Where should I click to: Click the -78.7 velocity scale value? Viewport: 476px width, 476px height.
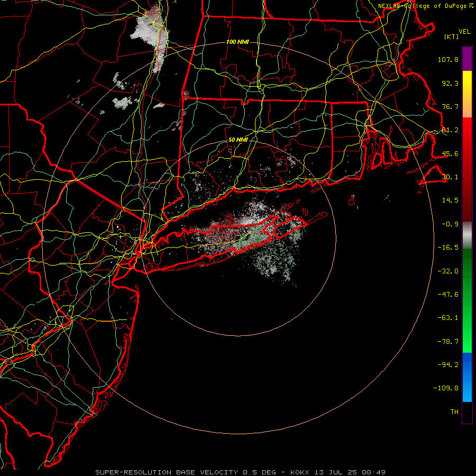coord(448,342)
